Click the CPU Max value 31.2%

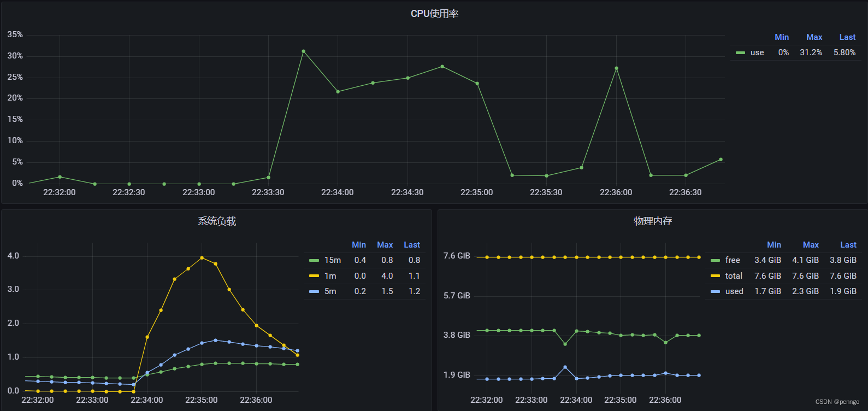click(811, 52)
